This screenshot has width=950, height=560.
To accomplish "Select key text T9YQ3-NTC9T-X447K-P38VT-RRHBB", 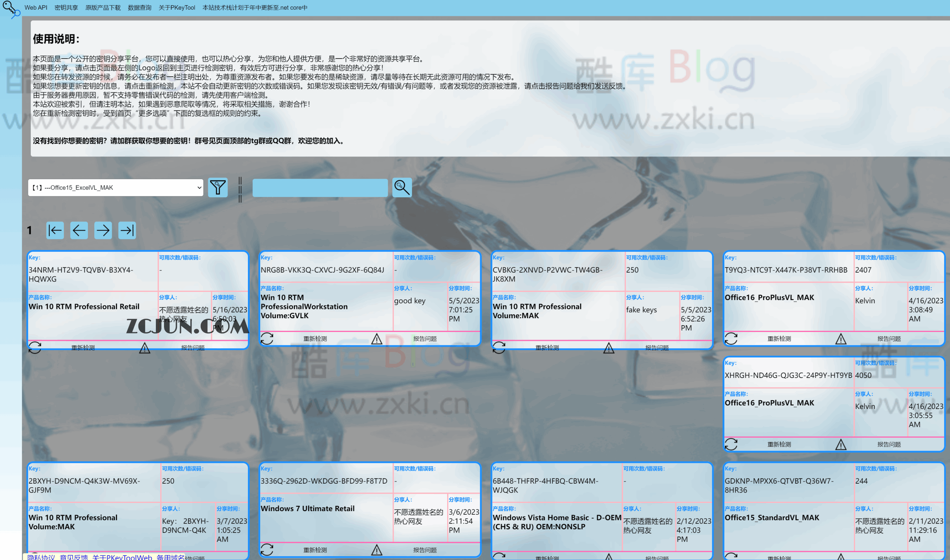I will [786, 270].
